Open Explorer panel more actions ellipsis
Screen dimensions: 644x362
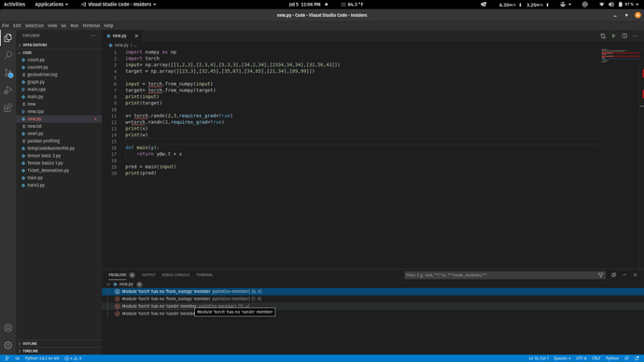[93, 35]
